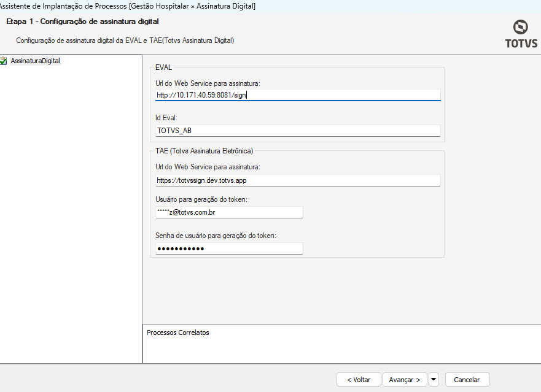
Task: Click the token password field
Action: 229,248
